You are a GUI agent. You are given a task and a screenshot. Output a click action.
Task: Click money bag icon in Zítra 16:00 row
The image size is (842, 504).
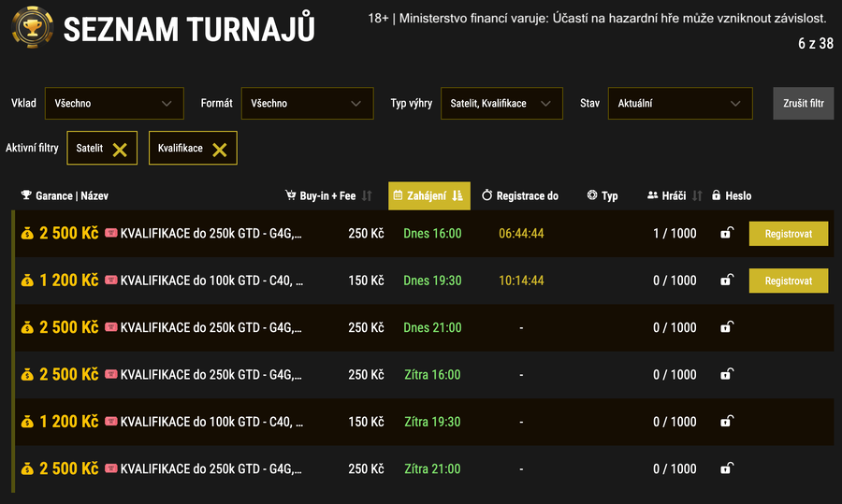(27, 375)
